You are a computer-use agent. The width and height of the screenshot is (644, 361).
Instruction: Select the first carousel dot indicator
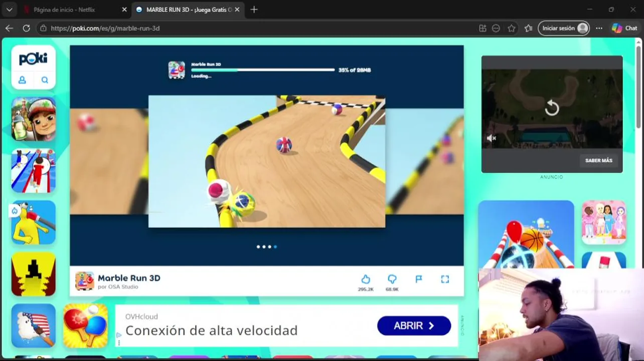(258, 247)
